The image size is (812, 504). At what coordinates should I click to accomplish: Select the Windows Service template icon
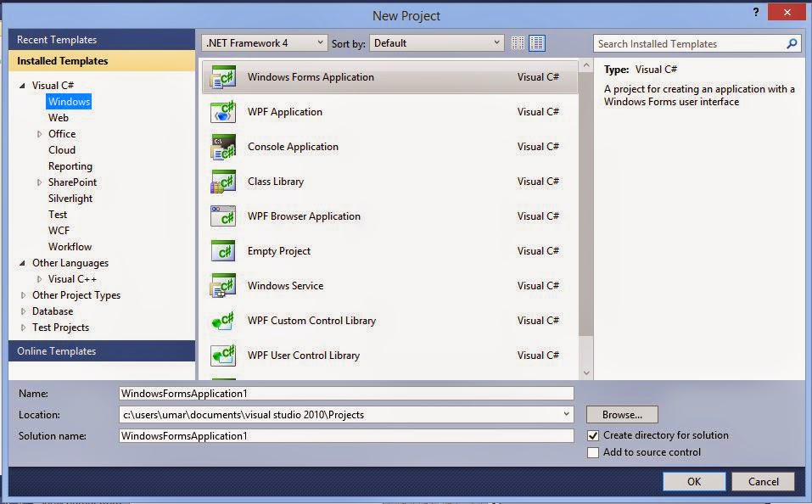pos(222,285)
